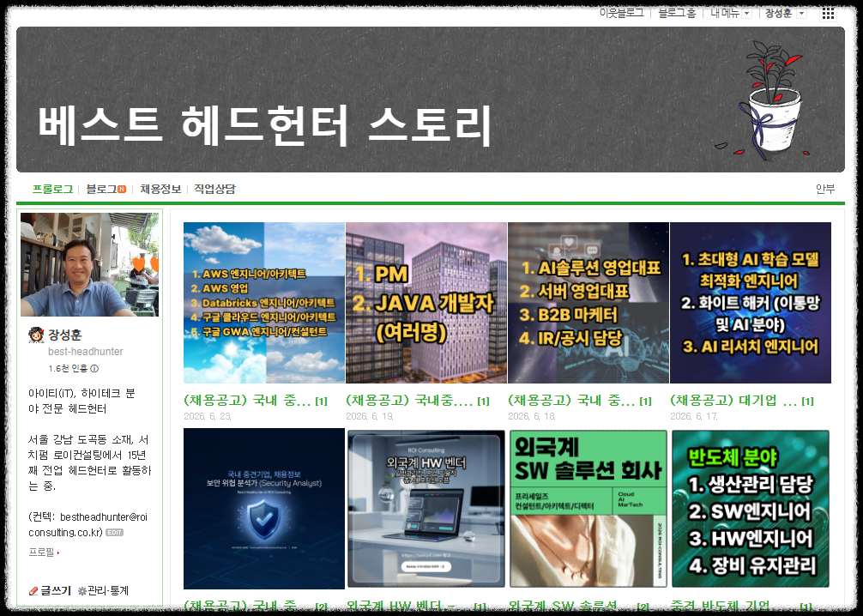Go to 블로그홈 link
863x616 pixels.
pos(677,13)
